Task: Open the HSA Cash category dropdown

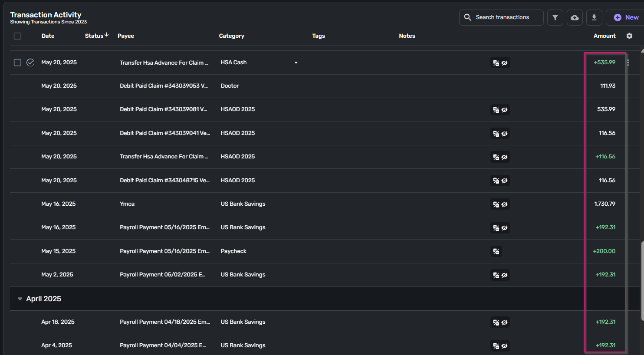Action: [296, 62]
